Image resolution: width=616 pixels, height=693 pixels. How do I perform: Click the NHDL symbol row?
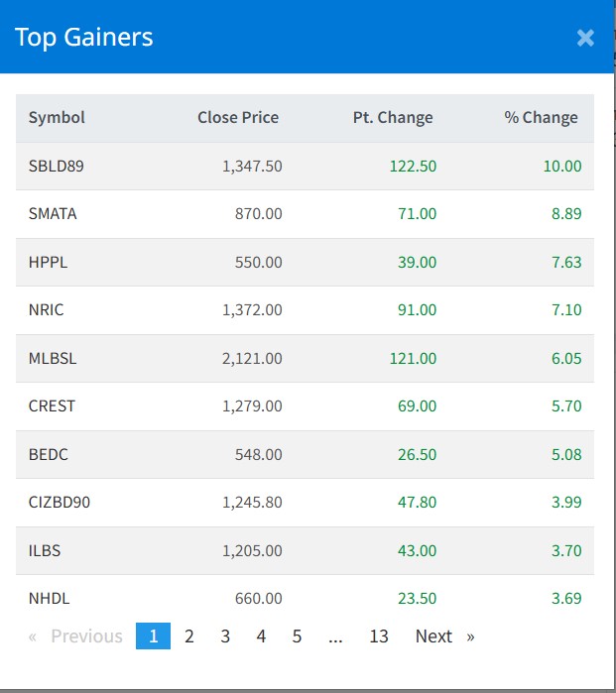49,598
